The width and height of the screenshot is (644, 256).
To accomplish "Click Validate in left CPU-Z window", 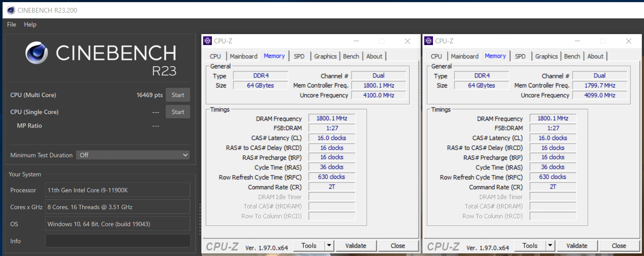I will [356, 245].
